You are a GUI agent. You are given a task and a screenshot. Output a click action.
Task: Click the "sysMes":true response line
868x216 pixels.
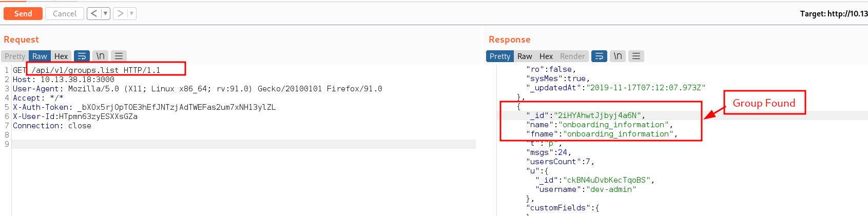click(x=558, y=78)
